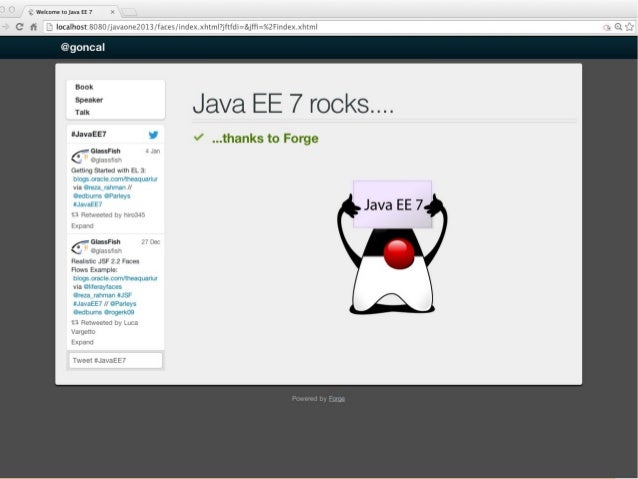Open the #JavaEE7 widget header link
Screen dimensions: 638x479
click(89, 134)
